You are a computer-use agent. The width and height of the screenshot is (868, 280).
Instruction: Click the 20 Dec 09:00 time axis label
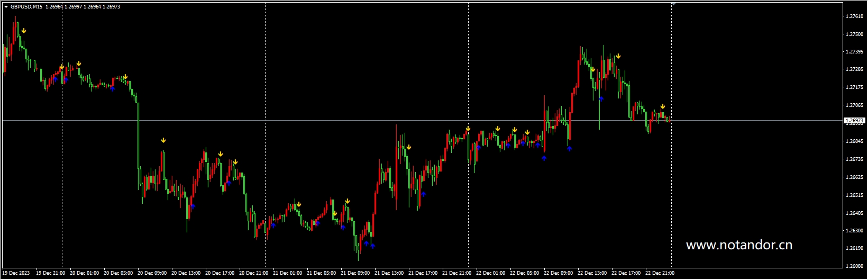click(152, 273)
